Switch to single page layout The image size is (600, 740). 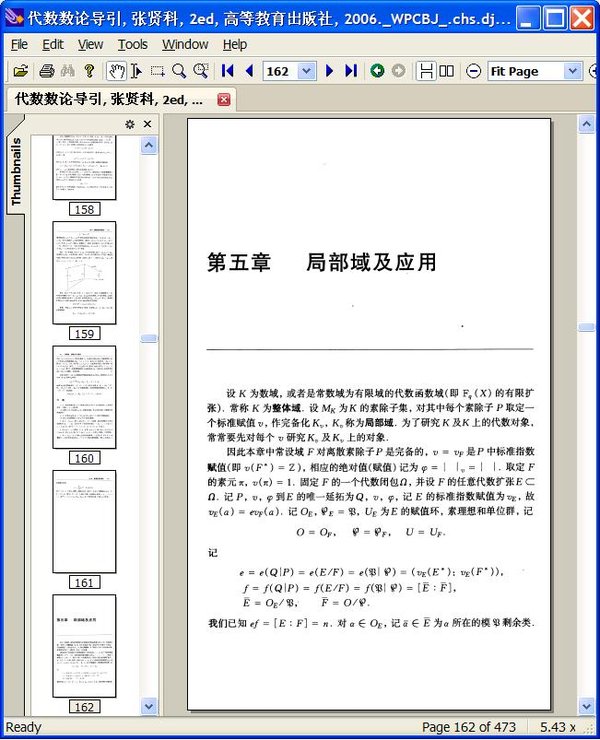tap(426, 71)
